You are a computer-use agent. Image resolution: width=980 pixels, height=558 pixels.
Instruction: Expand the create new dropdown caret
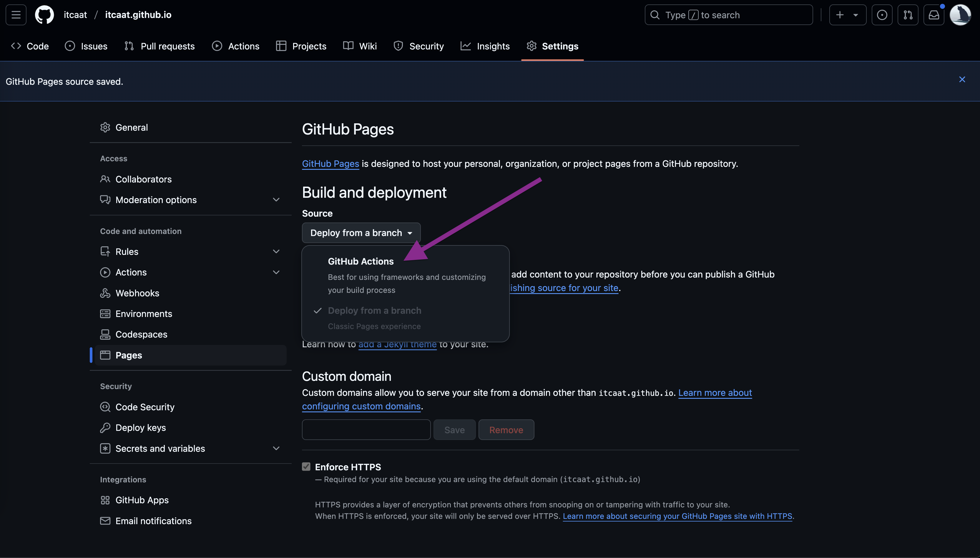[x=856, y=15]
